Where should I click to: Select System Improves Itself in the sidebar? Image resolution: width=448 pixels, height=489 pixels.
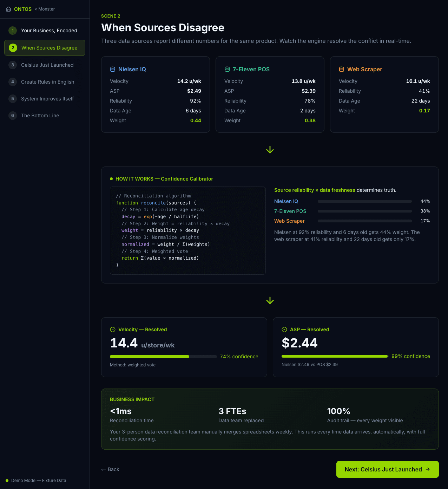point(47,99)
